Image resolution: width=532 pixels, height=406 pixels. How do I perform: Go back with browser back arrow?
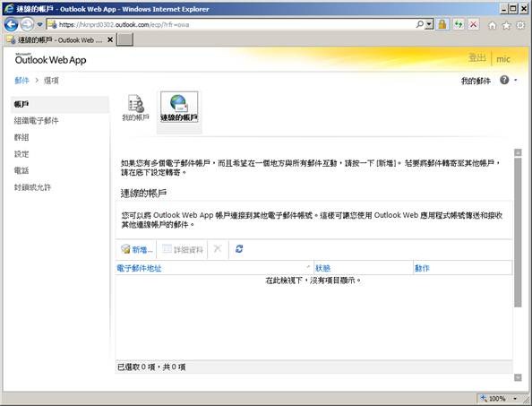coord(12,25)
